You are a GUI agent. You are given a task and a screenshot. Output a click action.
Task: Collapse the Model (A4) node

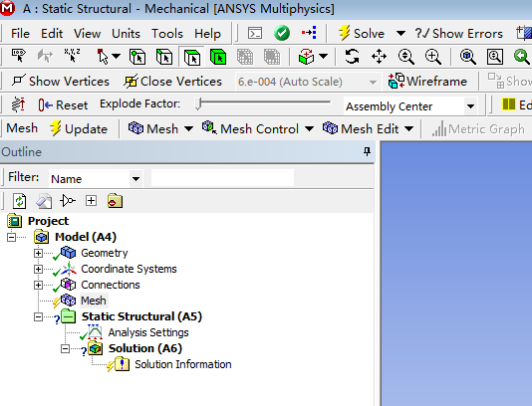click(x=11, y=237)
